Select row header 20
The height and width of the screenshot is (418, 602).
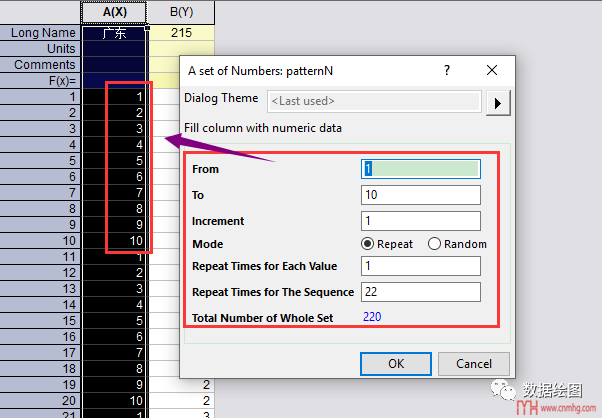pos(40,400)
